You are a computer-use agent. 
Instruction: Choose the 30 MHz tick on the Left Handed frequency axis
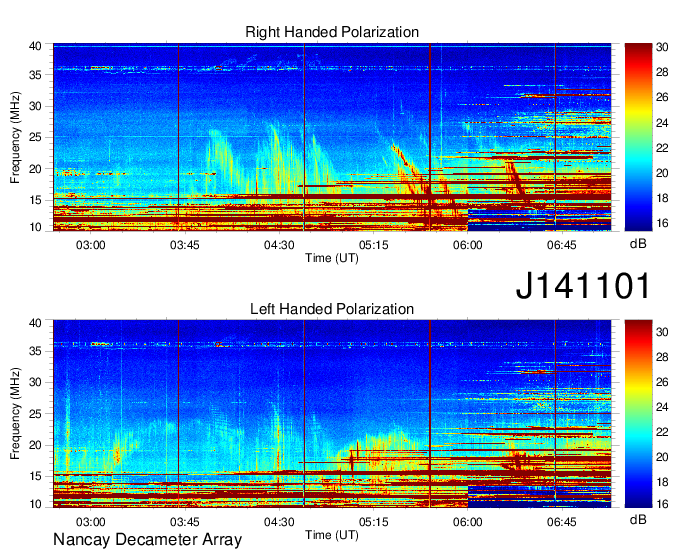click(x=35, y=382)
